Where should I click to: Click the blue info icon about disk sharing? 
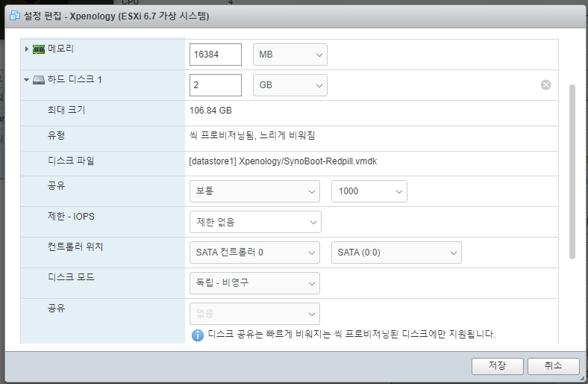198,335
